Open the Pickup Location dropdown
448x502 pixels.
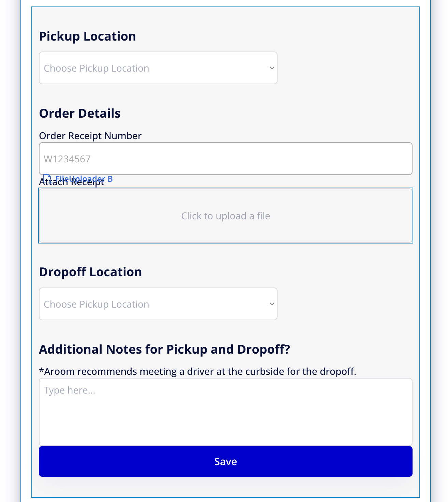click(x=158, y=68)
